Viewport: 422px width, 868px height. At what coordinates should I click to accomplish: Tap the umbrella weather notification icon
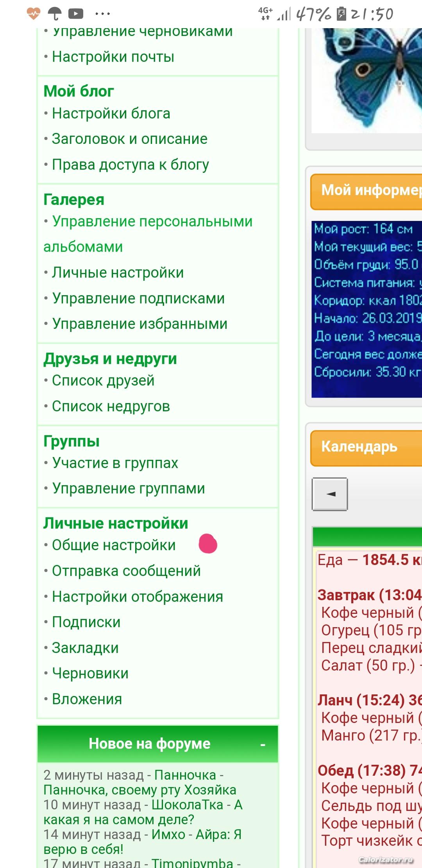[55, 14]
